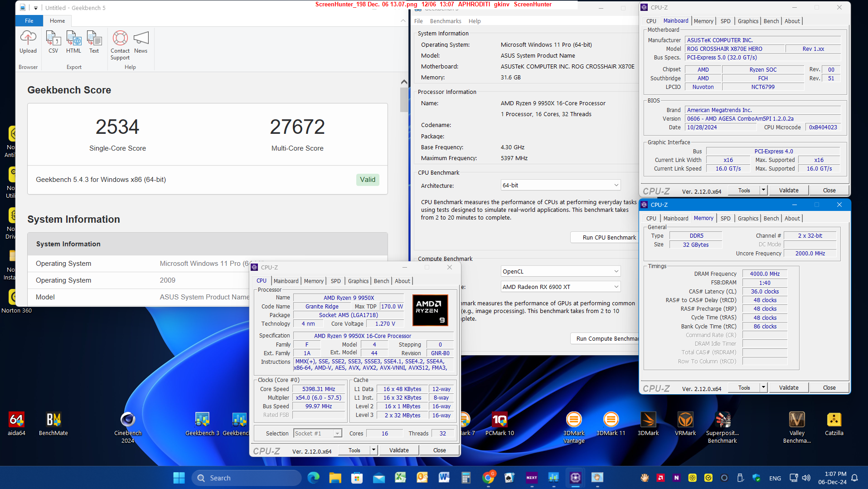Export results as HTML
The width and height of the screenshot is (868, 489).
pyautogui.click(x=73, y=42)
